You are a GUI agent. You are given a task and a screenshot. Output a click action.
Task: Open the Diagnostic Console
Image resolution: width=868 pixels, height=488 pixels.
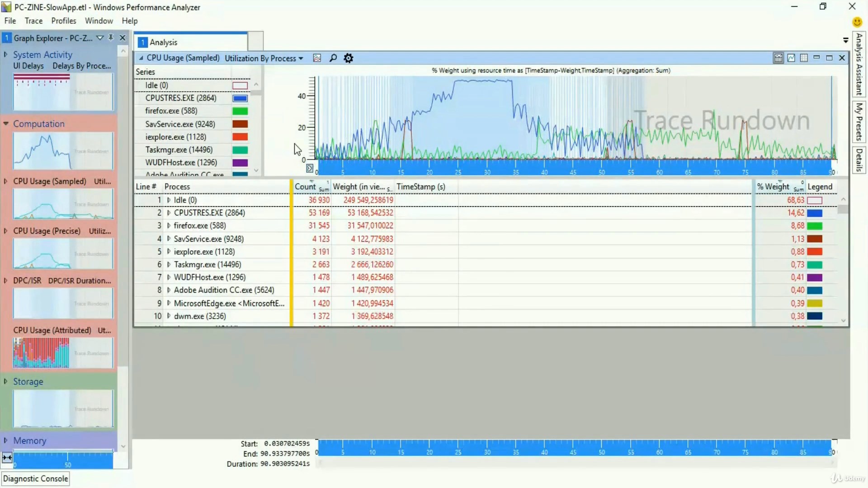pos(36,479)
